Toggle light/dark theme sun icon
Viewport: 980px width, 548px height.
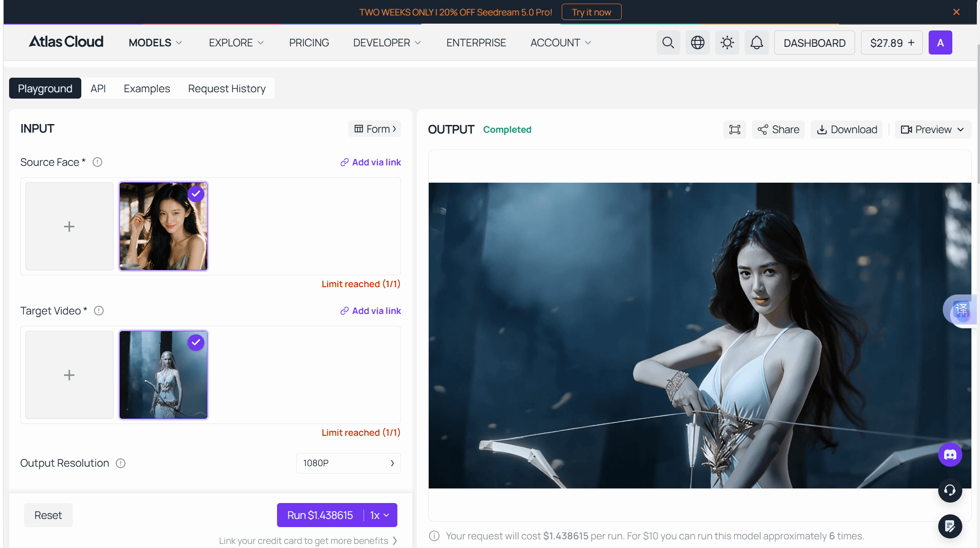pyautogui.click(x=727, y=43)
